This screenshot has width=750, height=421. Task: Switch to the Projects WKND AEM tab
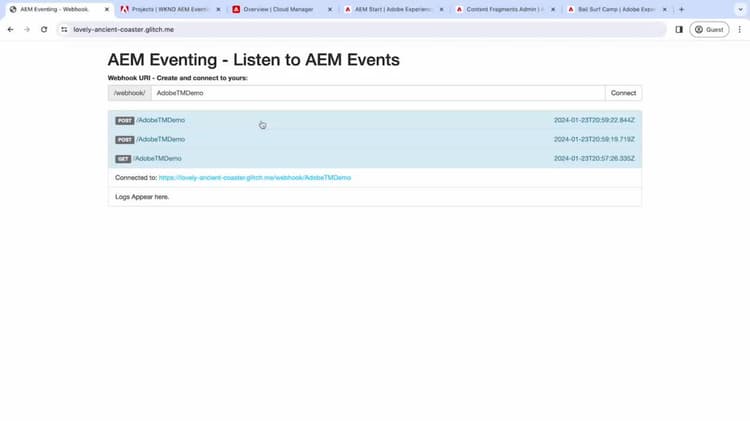coord(170,10)
